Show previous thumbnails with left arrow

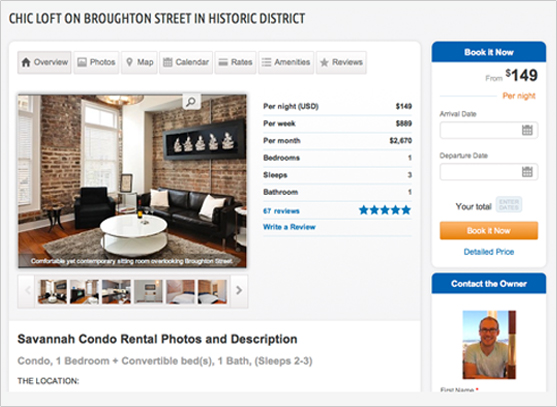(27, 291)
